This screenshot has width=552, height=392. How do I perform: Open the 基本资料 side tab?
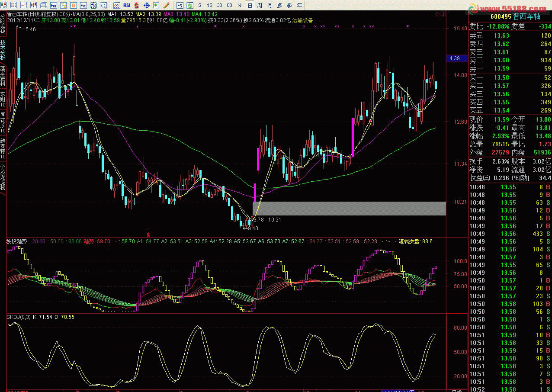pyautogui.click(x=3, y=76)
